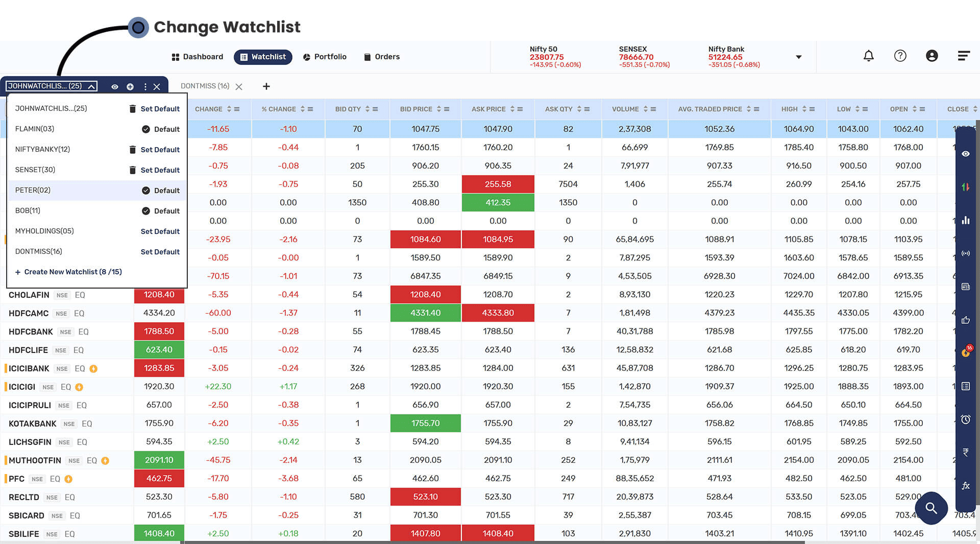Viewport: 980px width, 544px height.
Task: Open live broadcast signal icon in sidebar
Action: (965, 253)
